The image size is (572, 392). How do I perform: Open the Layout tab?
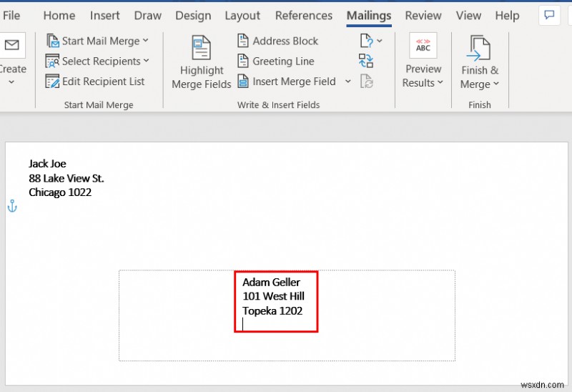(242, 15)
